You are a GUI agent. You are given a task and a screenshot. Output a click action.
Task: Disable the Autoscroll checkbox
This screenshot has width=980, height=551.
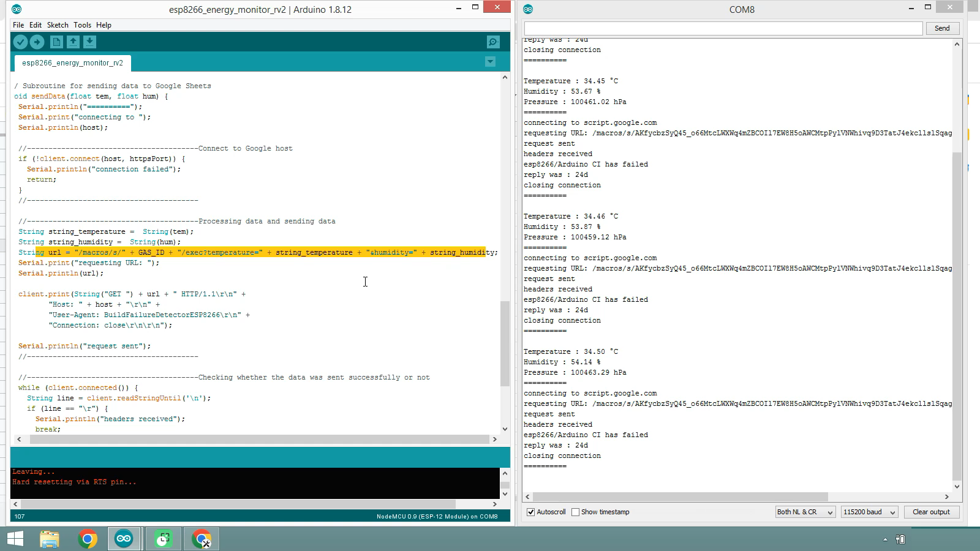tap(531, 512)
